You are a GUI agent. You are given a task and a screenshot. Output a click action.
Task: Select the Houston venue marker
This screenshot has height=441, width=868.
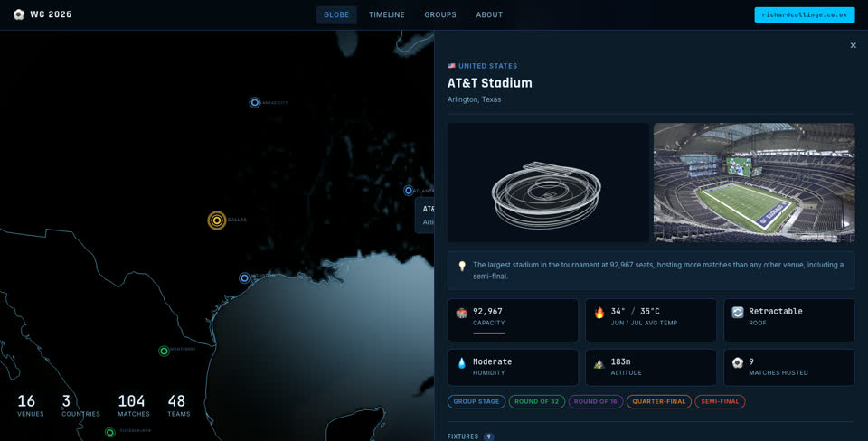click(x=244, y=277)
